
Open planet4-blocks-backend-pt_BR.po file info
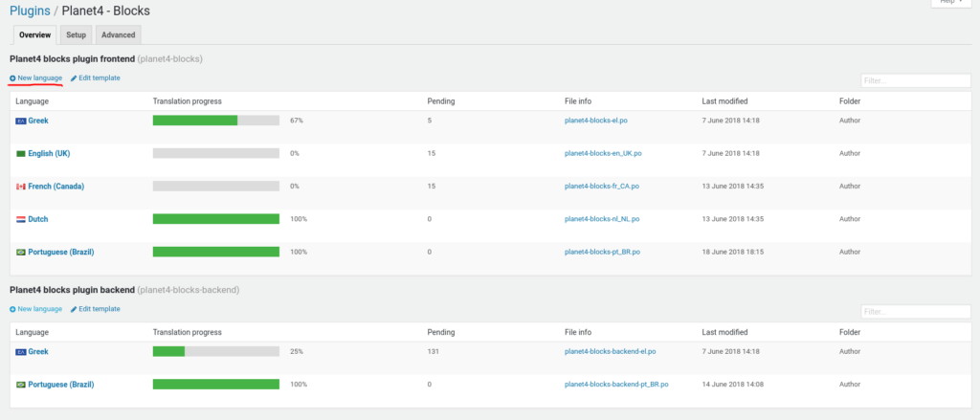pos(616,385)
